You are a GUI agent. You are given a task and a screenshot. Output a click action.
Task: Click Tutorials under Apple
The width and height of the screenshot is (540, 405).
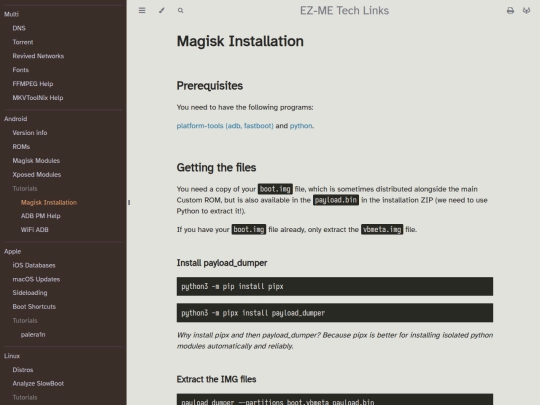[25, 320]
